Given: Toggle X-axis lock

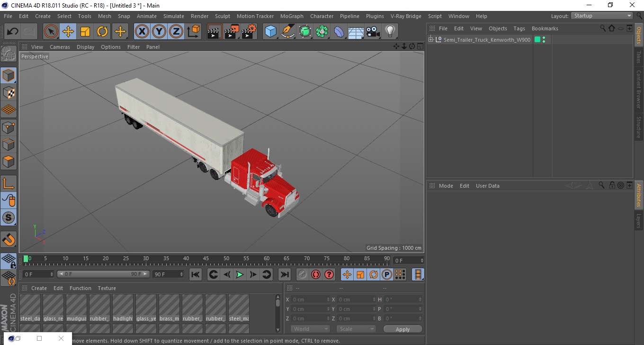Looking at the screenshot, I should (142, 32).
